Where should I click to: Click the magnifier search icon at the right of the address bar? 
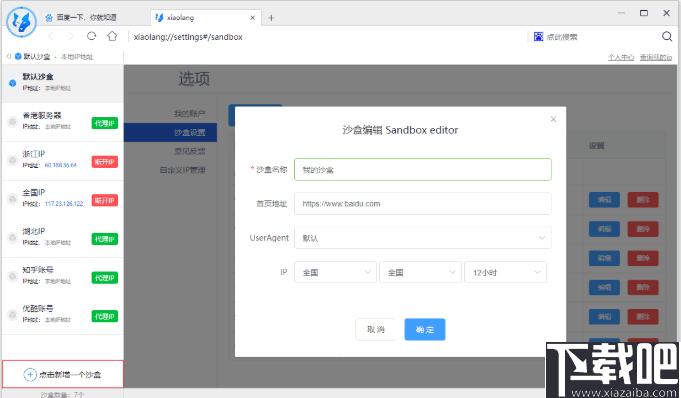[667, 36]
